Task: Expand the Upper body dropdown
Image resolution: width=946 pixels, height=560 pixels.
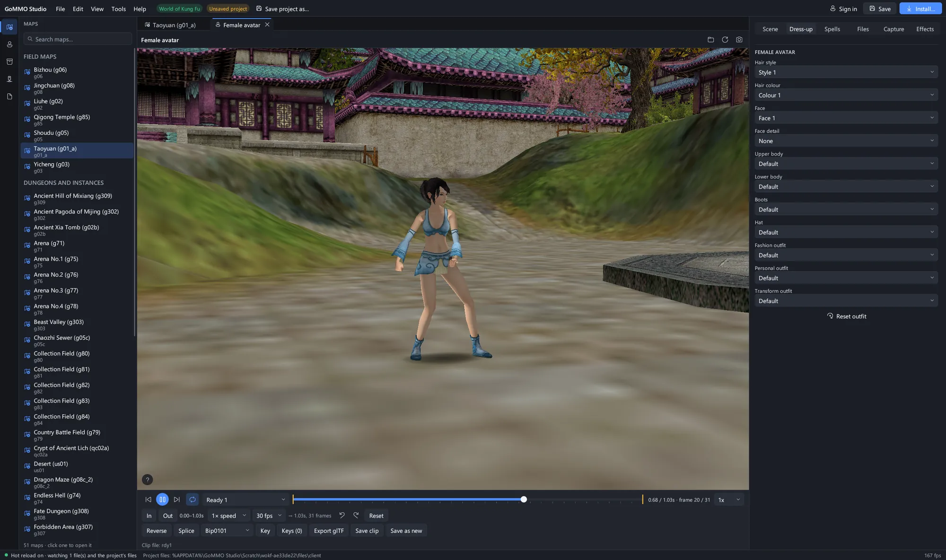Action: [846, 164]
